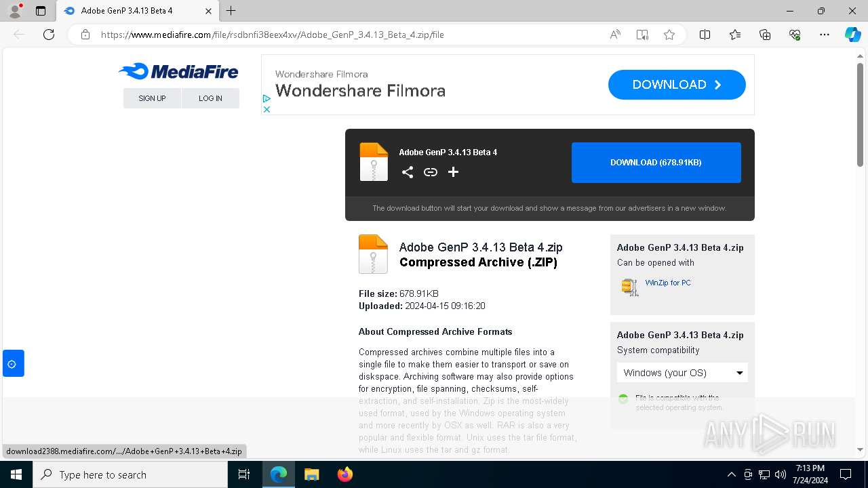This screenshot has width=868, height=488.
Task: Open the Collections icon
Action: pos(765,35)
